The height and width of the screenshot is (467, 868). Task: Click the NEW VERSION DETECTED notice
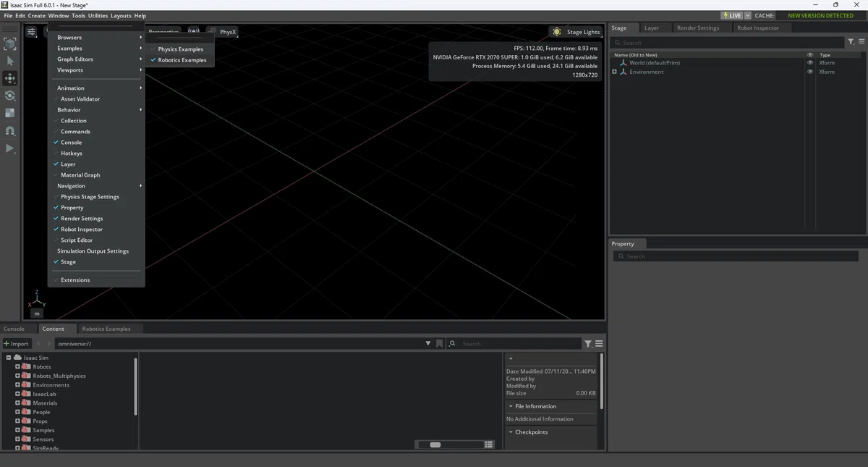click(820, 15)
